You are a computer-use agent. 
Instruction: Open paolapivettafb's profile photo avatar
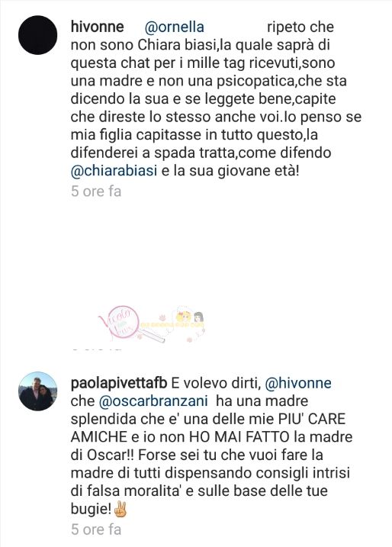(x=37, y=391)
